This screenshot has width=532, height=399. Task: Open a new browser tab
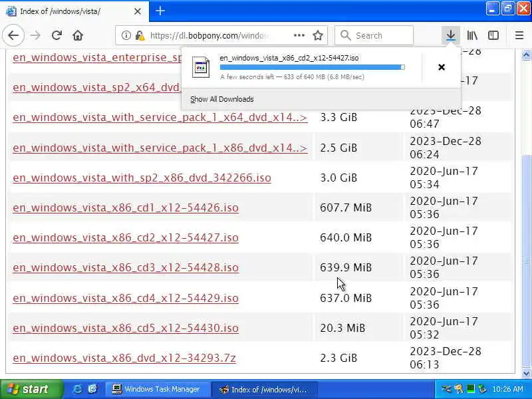(160, 11)
